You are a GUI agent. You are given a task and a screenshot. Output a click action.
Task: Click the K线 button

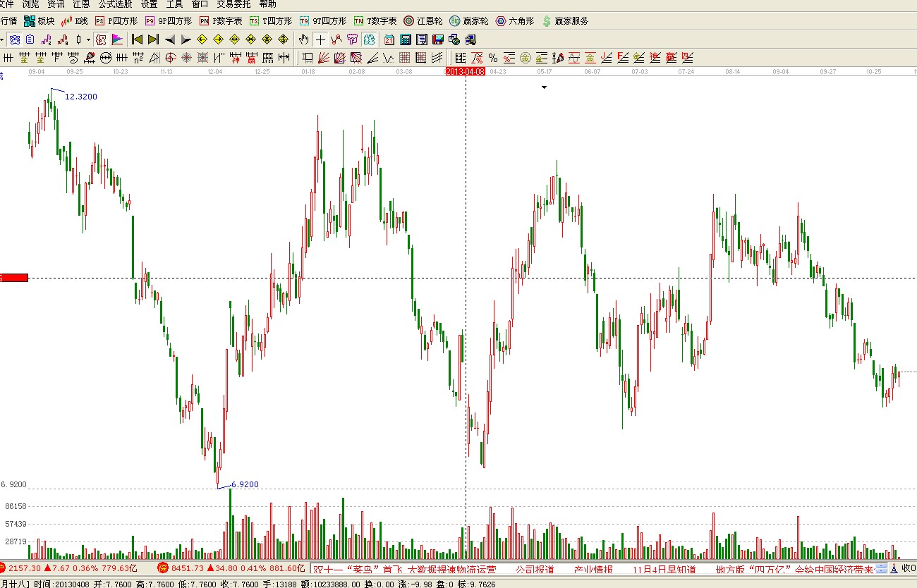75,21
